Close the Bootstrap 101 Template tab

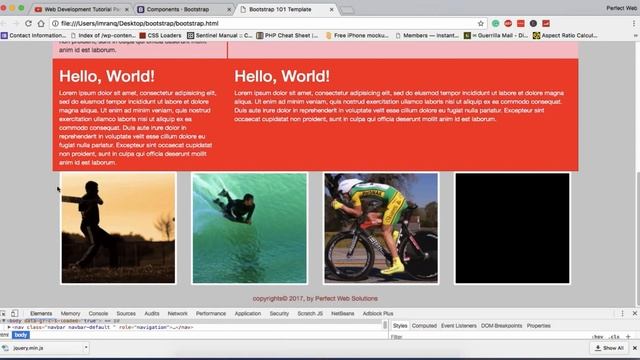pos(332,9)
